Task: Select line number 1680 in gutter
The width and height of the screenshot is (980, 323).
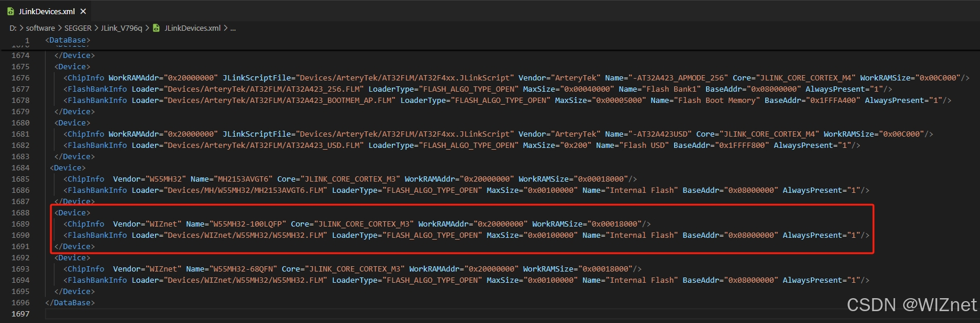Action: [20, 122]
